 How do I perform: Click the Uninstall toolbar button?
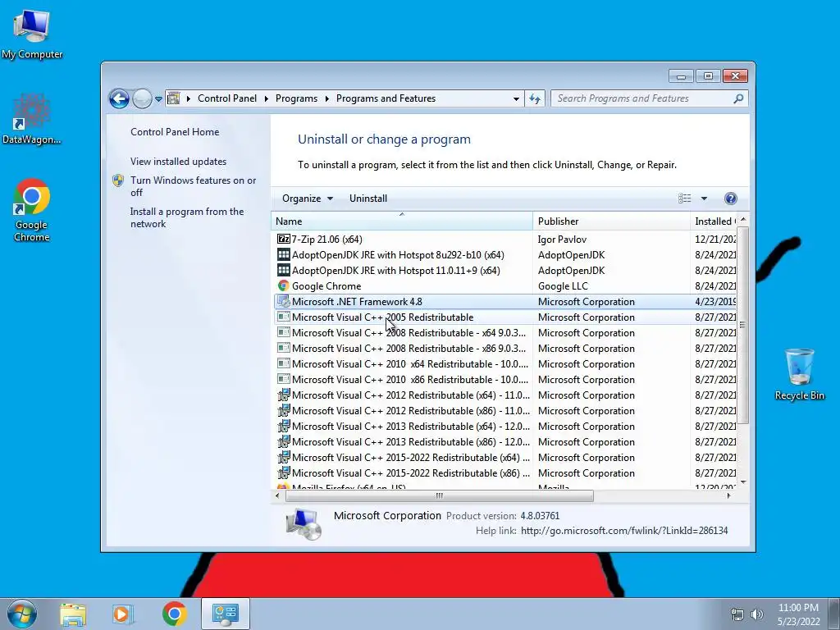368,199
